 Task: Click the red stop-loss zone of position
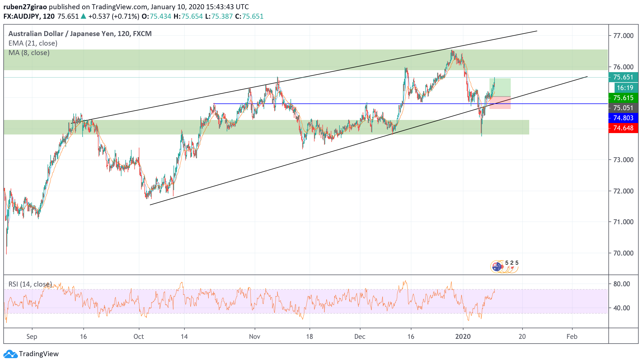504,106
